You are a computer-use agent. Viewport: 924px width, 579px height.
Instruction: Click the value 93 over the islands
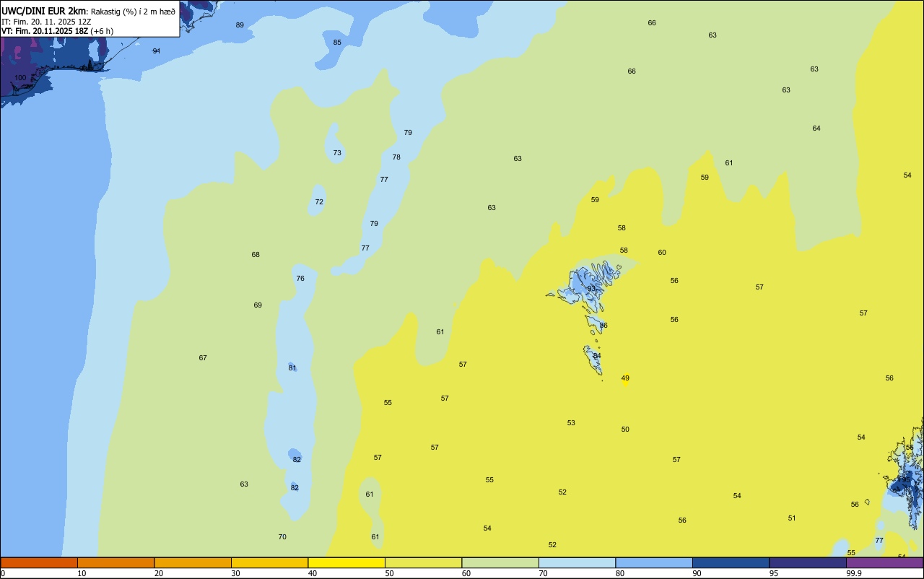[x=591, y=288]
